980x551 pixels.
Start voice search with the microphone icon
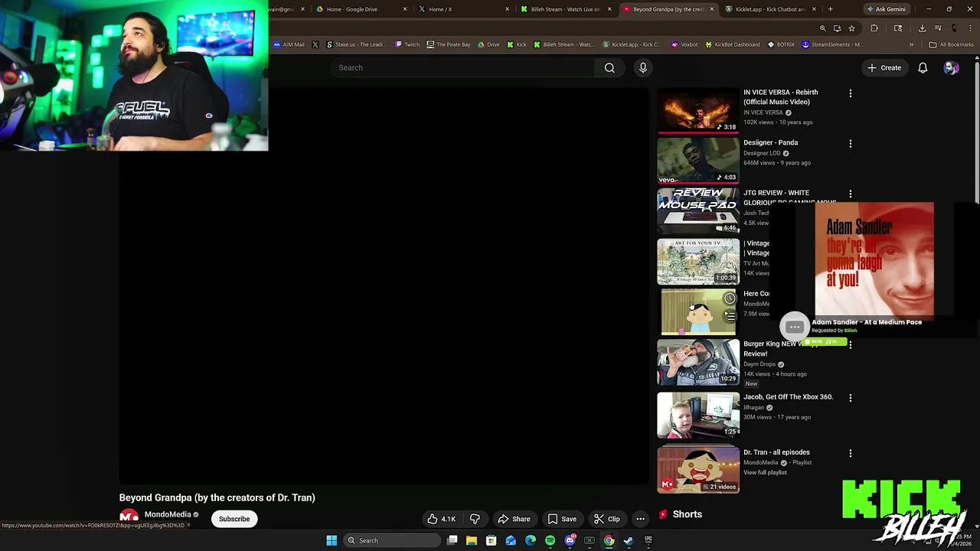pos(643,67)
